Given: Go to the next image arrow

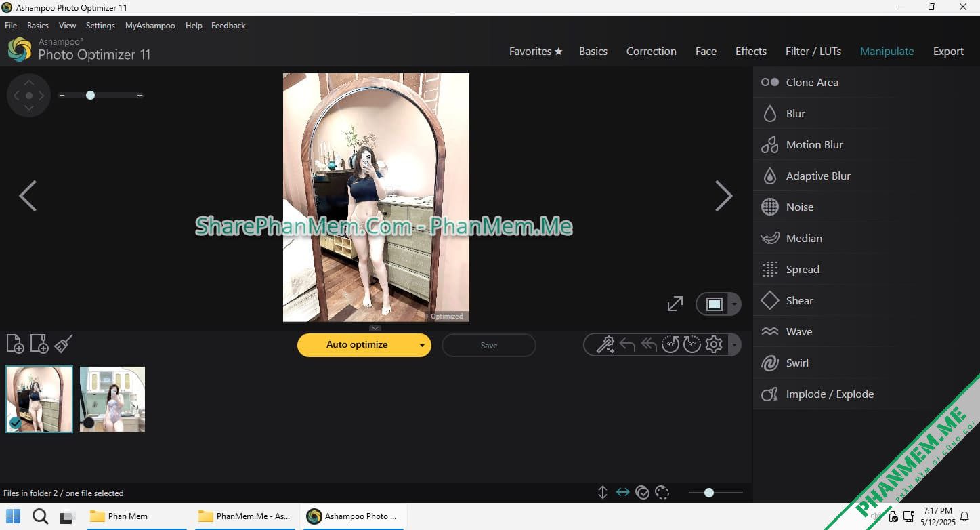Looking at the screenshot, I should tap(724, 197).
